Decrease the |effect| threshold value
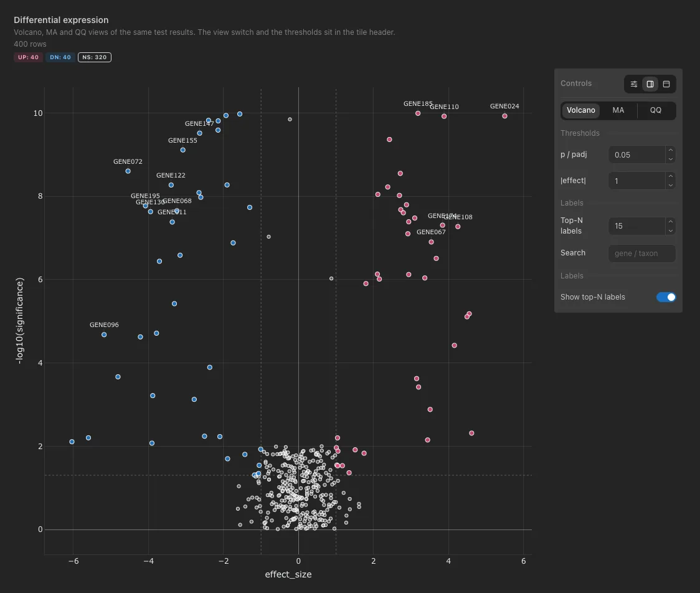 (671, 186)
